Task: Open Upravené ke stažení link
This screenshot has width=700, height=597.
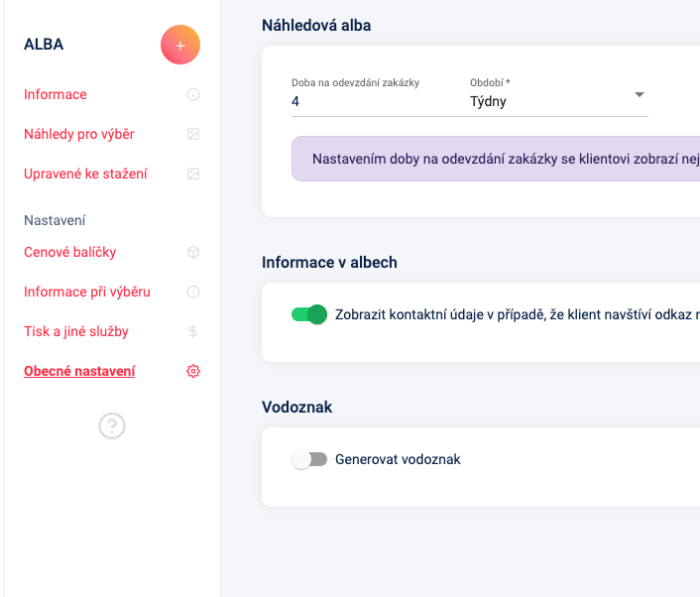Action: pos(85,174)
